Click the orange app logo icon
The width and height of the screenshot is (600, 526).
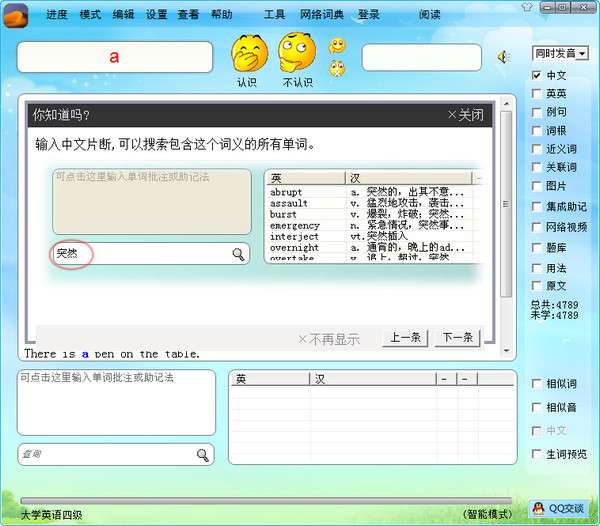(x=16, y=16)
